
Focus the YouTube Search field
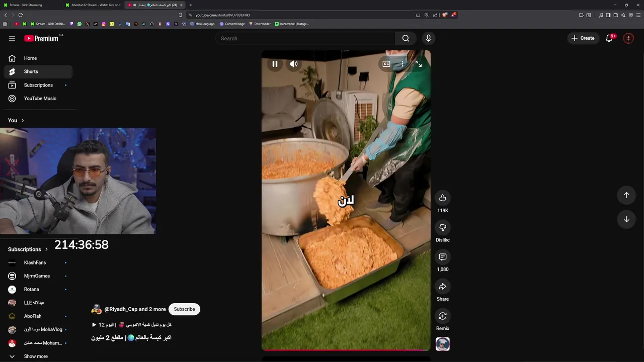305,38
